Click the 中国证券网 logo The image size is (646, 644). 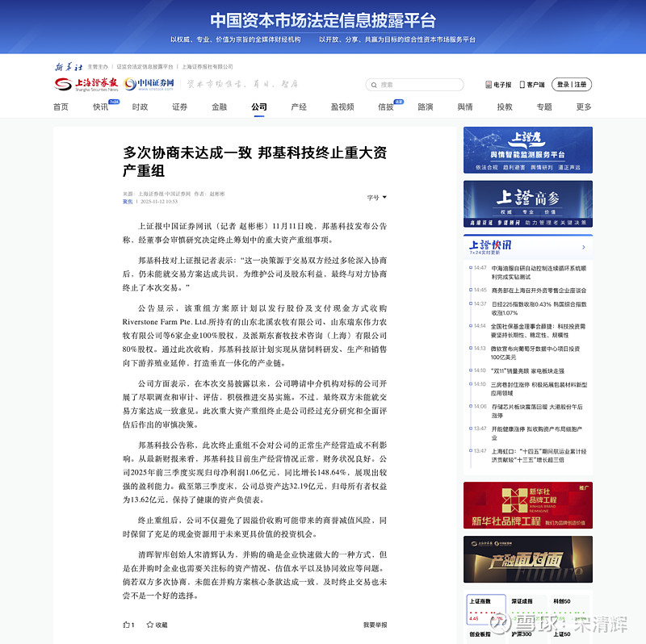pyautogui.click(x=149, y=84)
